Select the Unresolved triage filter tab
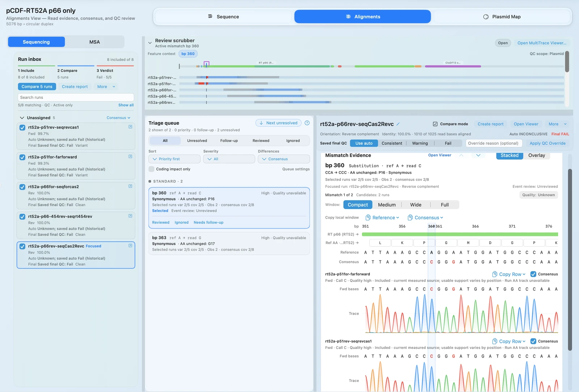Screen dimensions: 579x392 coord(197,141)
